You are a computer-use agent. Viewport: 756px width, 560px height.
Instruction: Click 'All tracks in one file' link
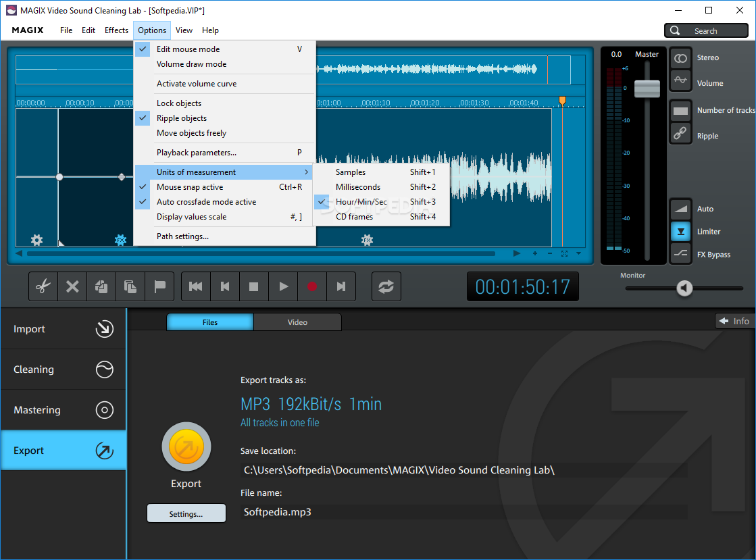click(280, 423)
